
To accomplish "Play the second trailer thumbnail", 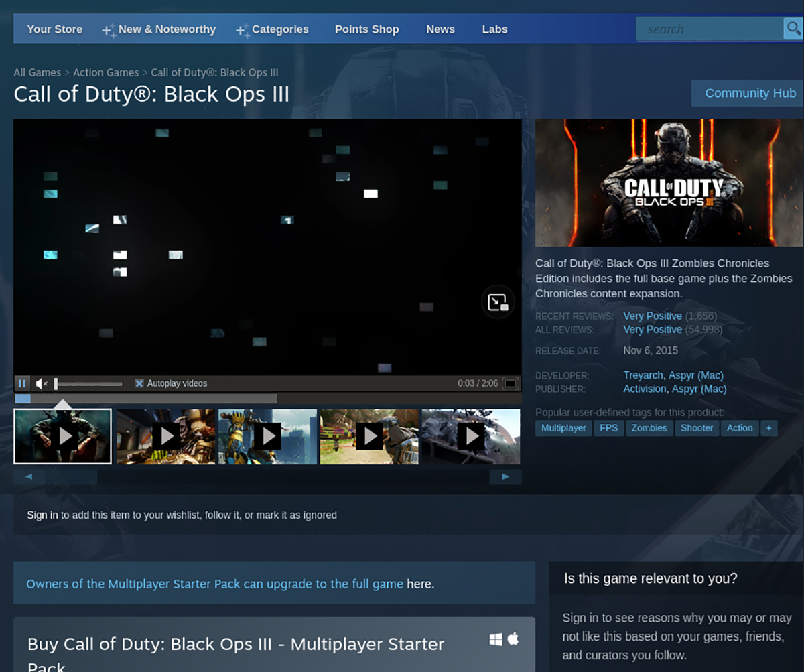I will (x=166, y=437).
